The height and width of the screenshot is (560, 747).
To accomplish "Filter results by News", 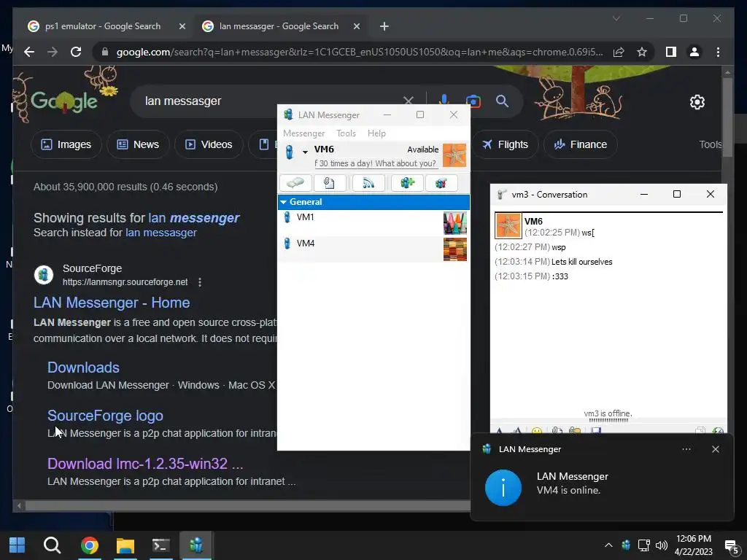I will pos(138,144).
